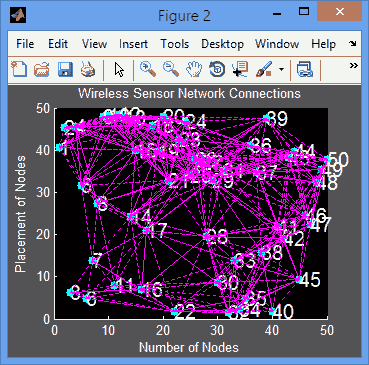This screenshot has width=369, height=365.
Task: Open the Window menu
Action: click(277, 44)
